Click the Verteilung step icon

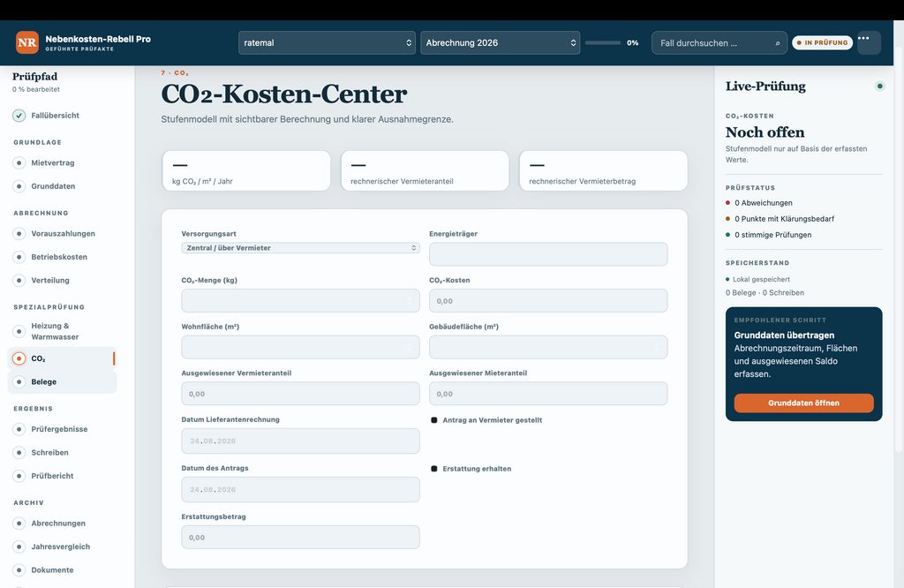19,280
